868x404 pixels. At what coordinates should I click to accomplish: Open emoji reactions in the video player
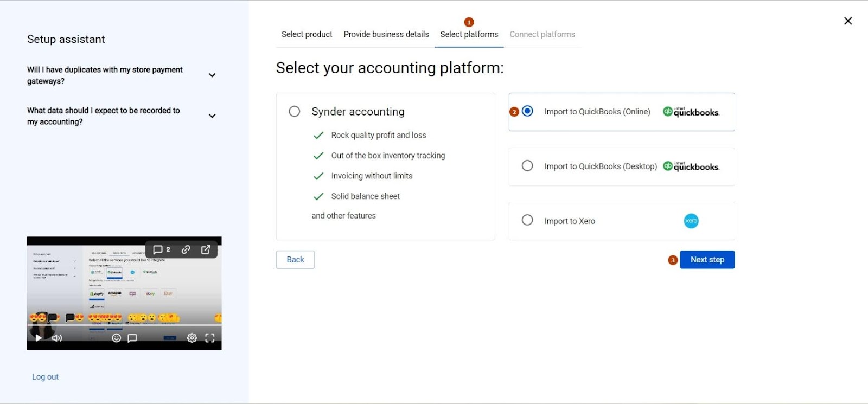point(116,338)
